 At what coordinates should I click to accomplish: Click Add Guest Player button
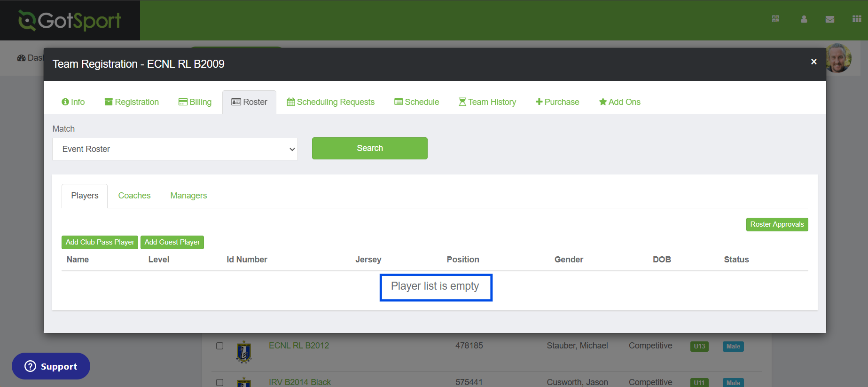point(172,242)
